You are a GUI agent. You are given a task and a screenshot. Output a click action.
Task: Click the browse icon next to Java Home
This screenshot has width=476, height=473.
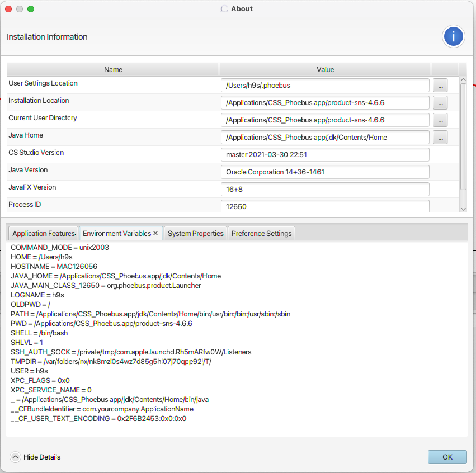tap(440, 137)
